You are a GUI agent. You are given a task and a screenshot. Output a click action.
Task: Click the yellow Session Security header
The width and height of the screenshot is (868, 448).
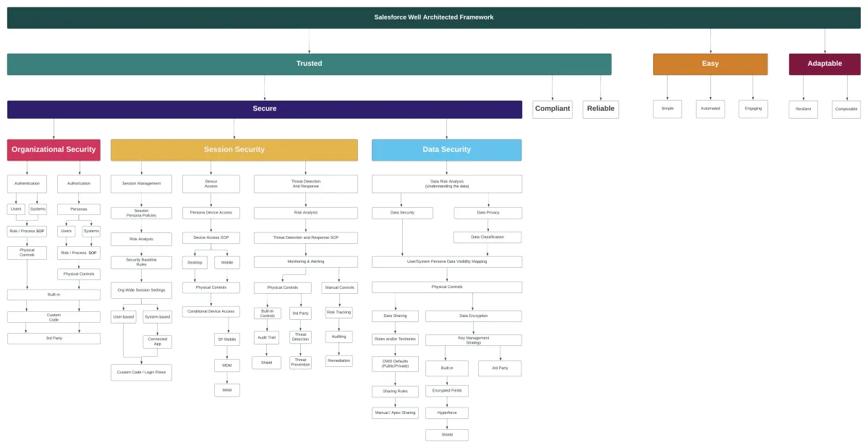pos(234,150)
